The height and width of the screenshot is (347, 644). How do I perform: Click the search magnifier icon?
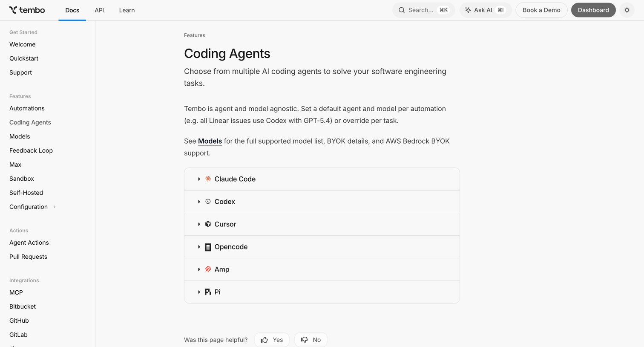(x=401, y=10)
